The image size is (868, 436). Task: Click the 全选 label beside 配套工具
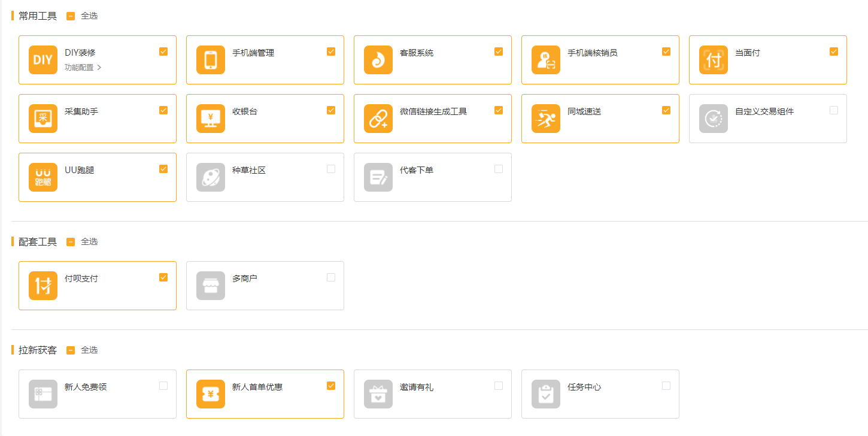point(89,242)
